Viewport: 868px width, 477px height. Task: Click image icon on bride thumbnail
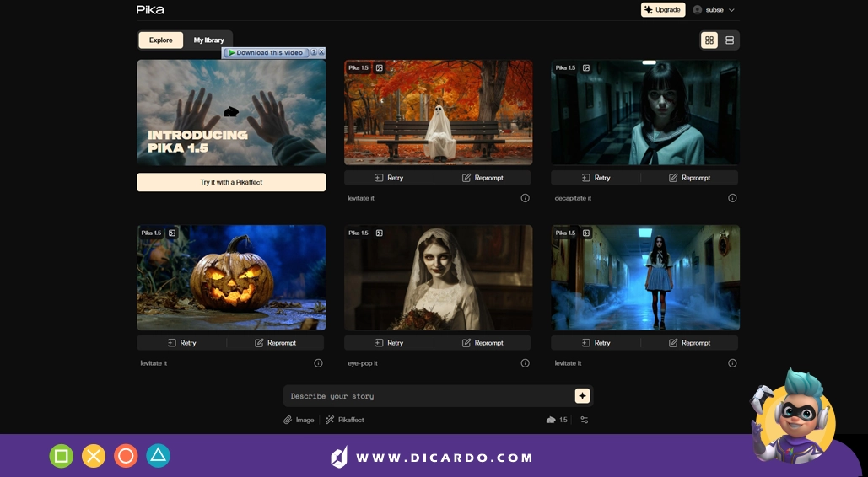[380, 233]
